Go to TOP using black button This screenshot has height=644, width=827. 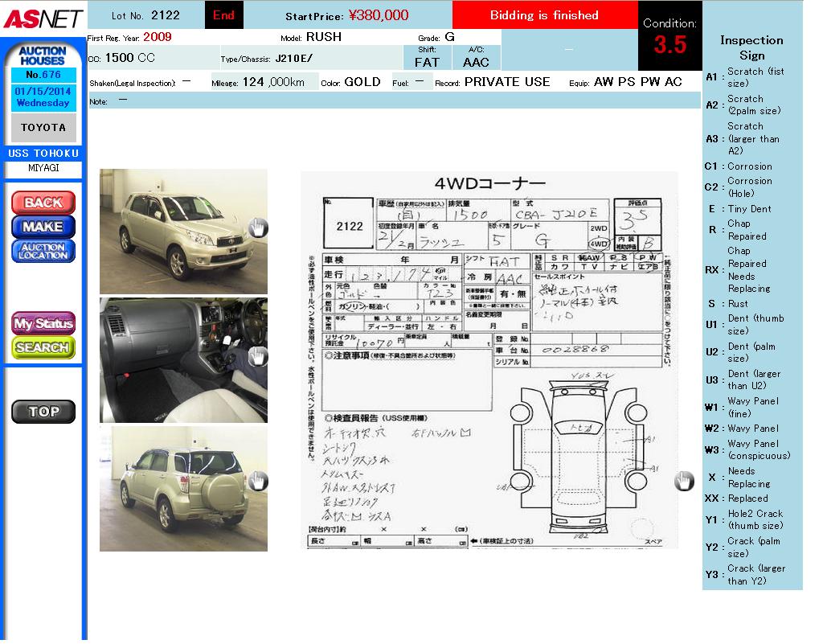(x=43, y=412)
